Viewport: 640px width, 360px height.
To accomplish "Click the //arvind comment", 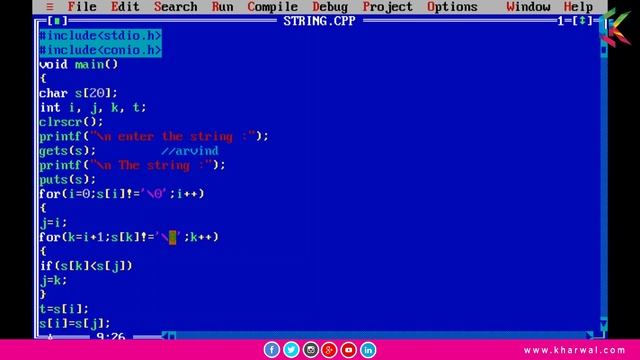I will click(x=190, y=151).
